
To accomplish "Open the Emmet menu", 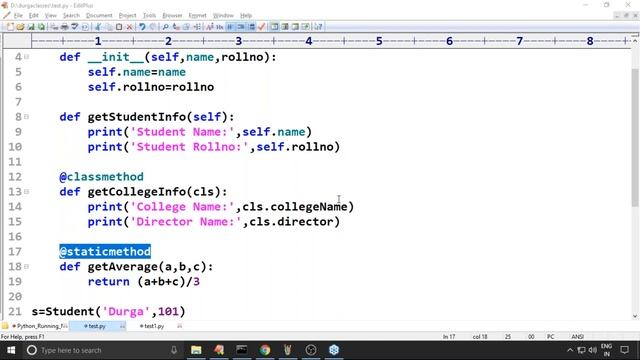I will pos(198,16).
